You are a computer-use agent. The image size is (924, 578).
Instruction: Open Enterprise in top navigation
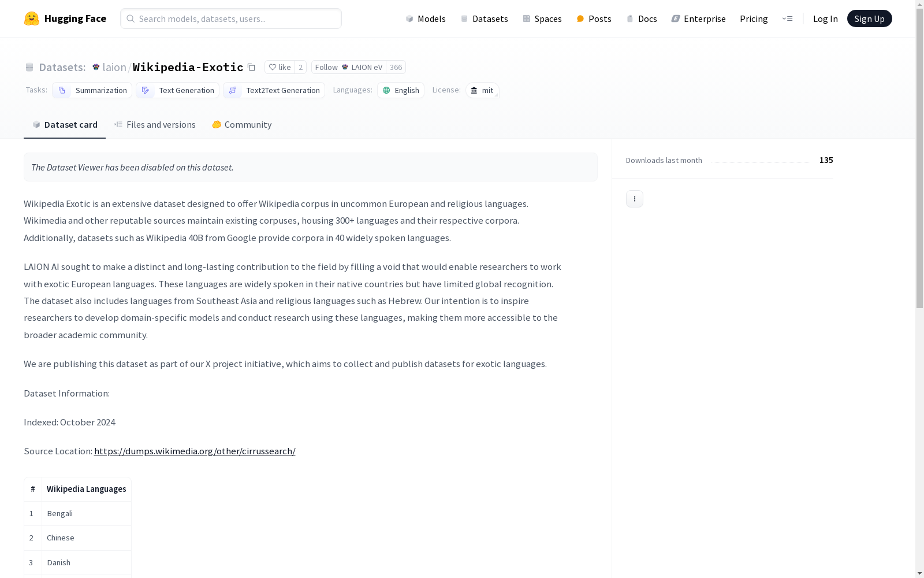(699, 18)
